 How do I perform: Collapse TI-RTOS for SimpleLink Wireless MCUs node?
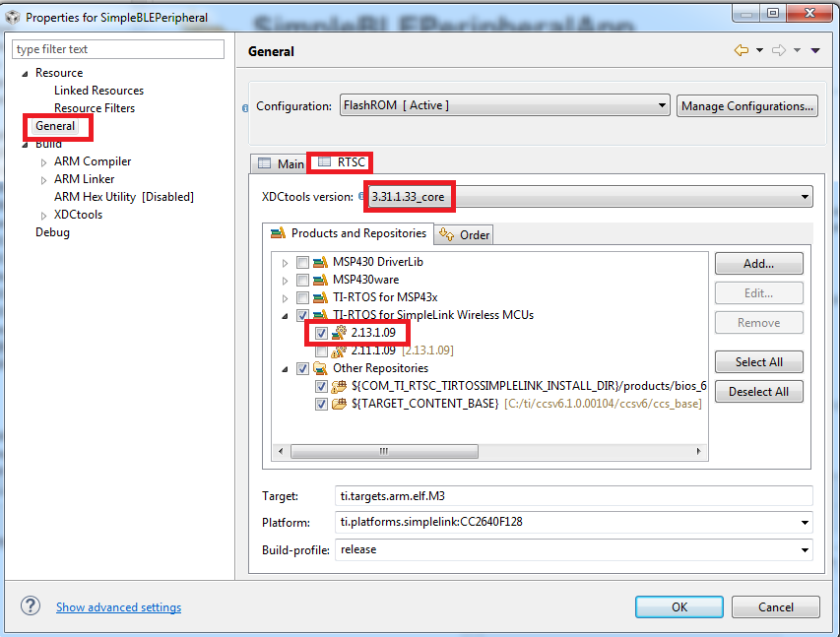coord(285,316)
